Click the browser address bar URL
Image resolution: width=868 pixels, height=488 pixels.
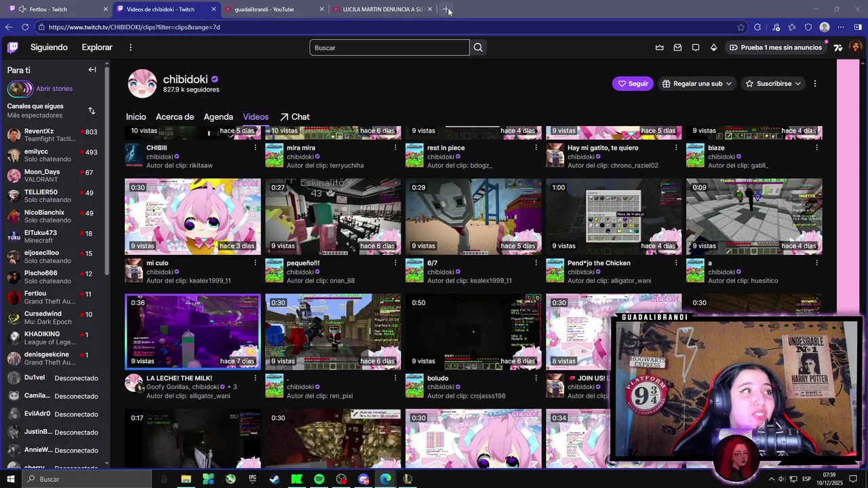click(x=134, y=27)
